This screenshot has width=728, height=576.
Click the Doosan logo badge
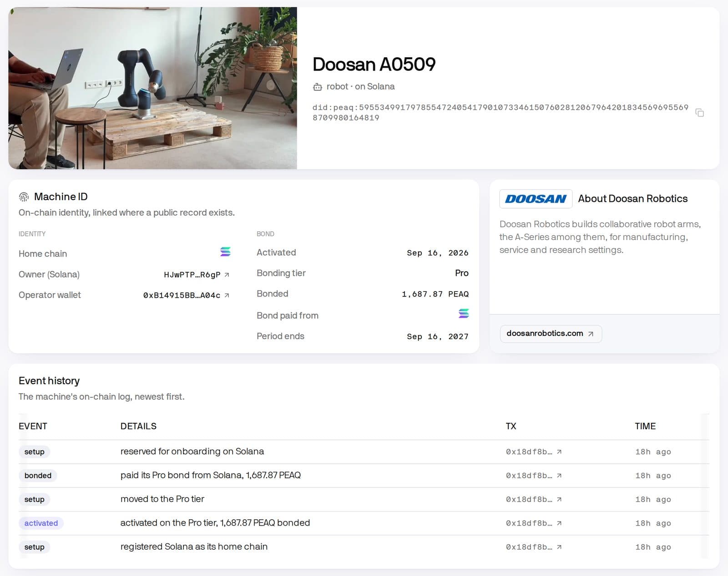[x=536, y=199]
